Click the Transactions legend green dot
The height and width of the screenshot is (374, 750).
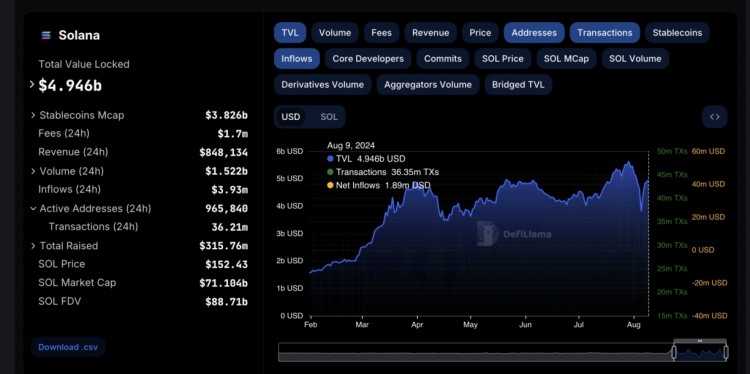point(330,172)
